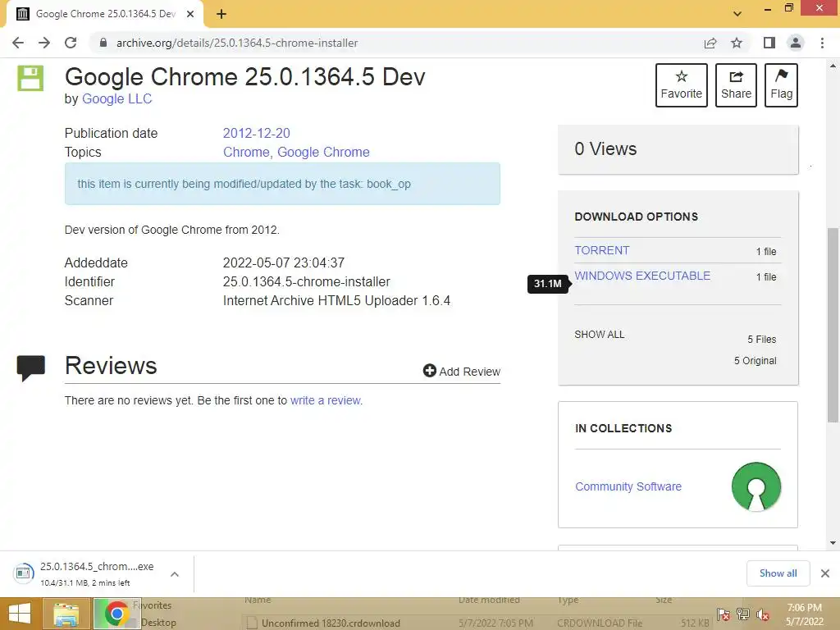Click the Share button on the item
The height and width of the screenshot is (630, 840).
[x=736, y=85]
